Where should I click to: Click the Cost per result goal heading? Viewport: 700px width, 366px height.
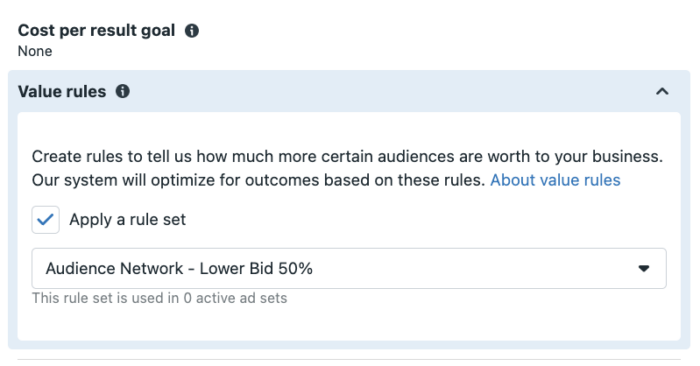pos(96,30)
